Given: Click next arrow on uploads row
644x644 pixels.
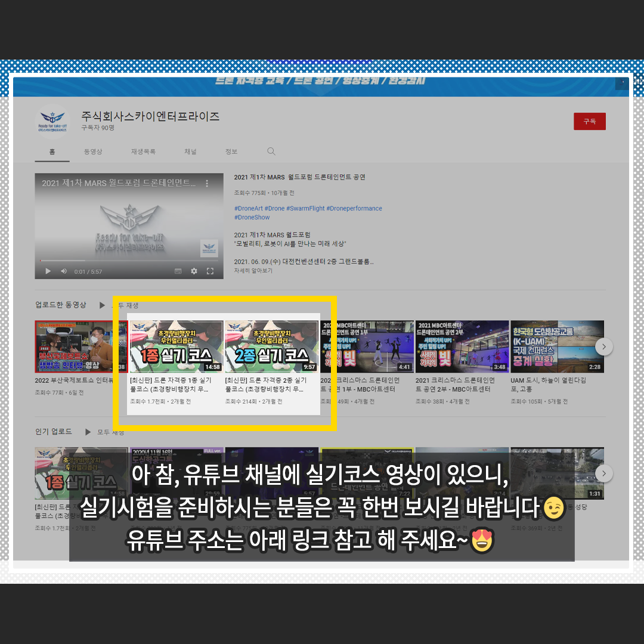Looking at the screenshot, I should click(x=603, y=346).
